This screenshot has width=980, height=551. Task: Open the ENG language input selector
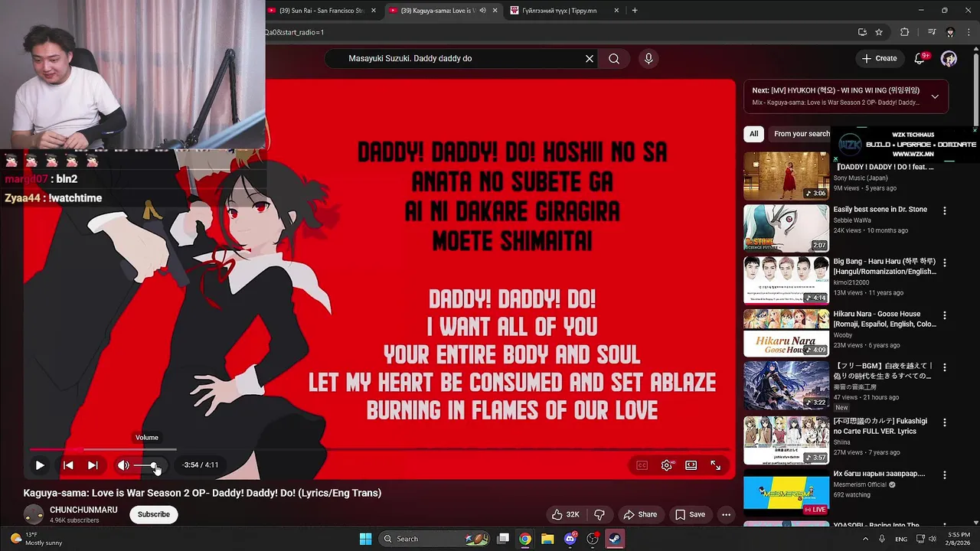point(901,539)
